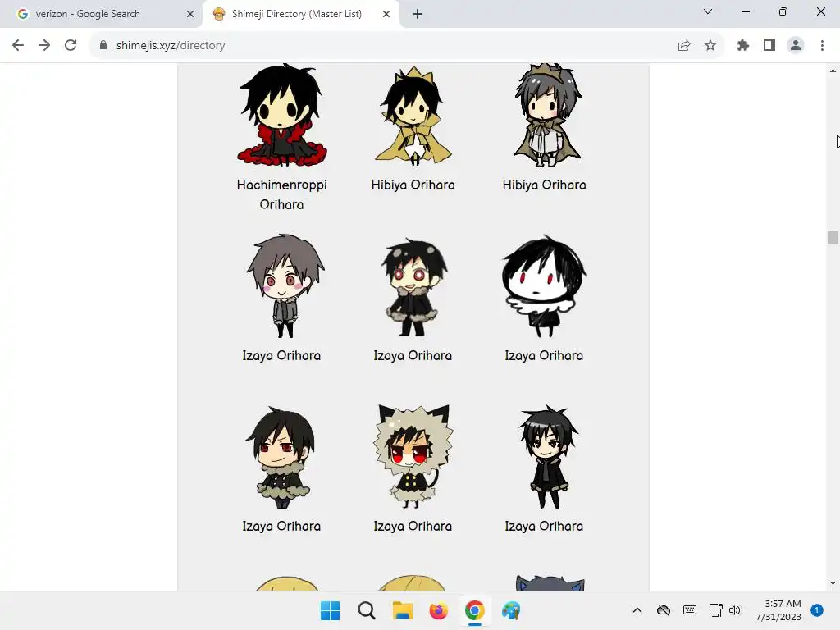Open Windows Start menu

(330, 610)
